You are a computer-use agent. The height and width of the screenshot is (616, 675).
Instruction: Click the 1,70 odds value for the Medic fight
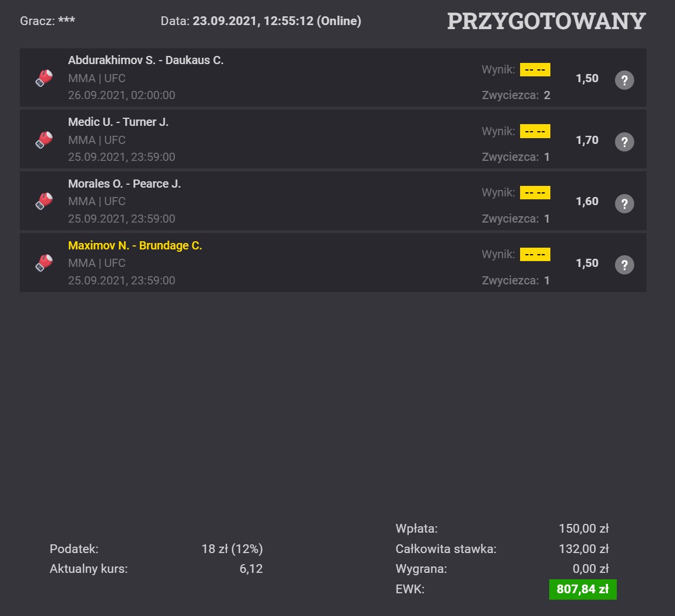(x=587, y=140)
